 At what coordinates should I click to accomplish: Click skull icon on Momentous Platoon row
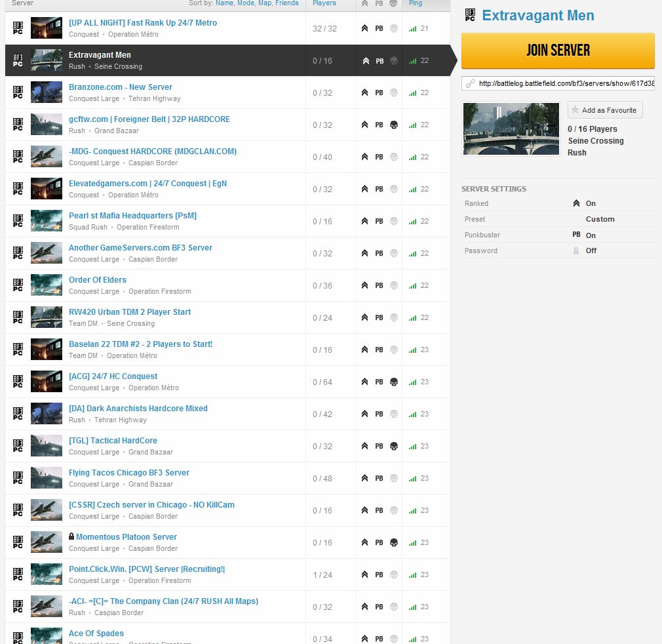tap(393, 542)
